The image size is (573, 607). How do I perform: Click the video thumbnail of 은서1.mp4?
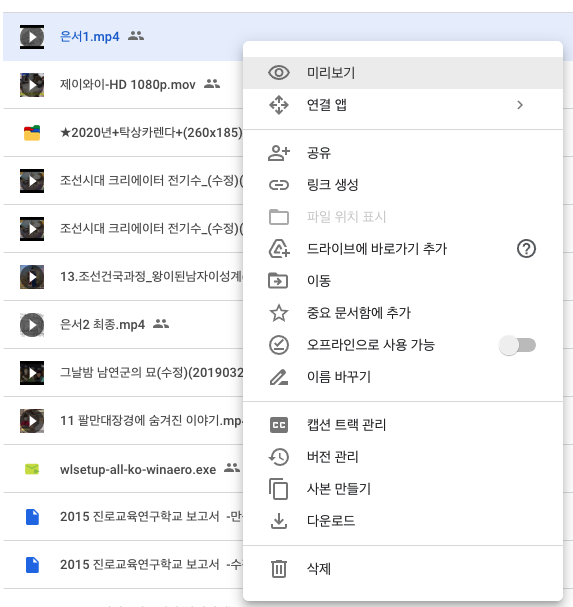pos(32,37)
